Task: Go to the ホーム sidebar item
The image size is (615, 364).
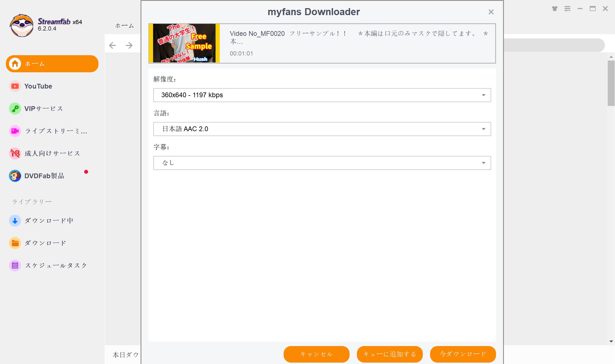Action: pos(52,64)
